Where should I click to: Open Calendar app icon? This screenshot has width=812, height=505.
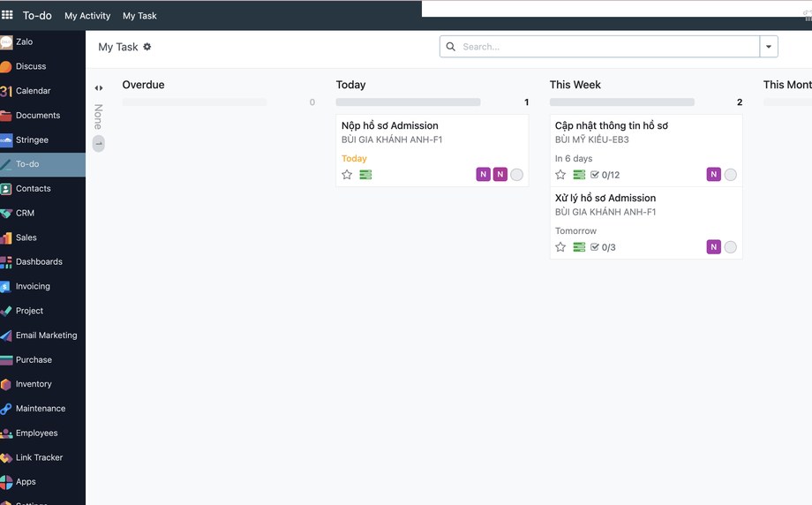pyautogui.click(x=6, y=91)
